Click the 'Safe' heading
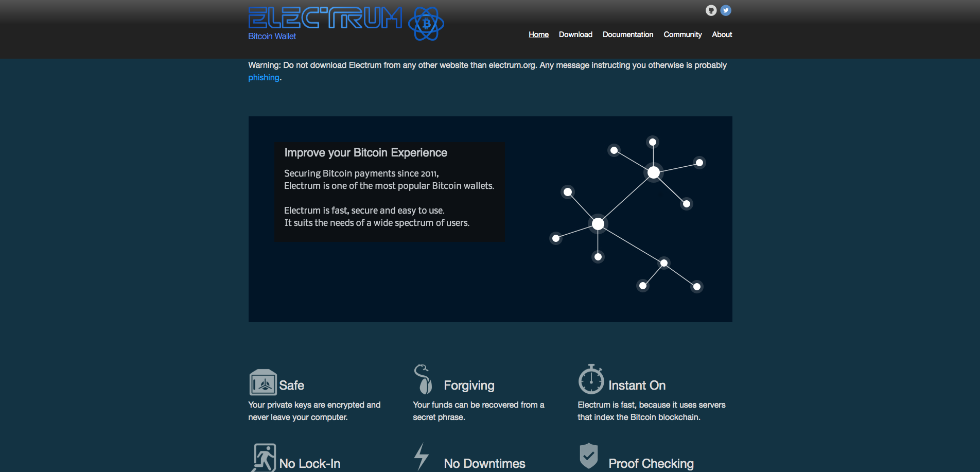 coord(291,386)
